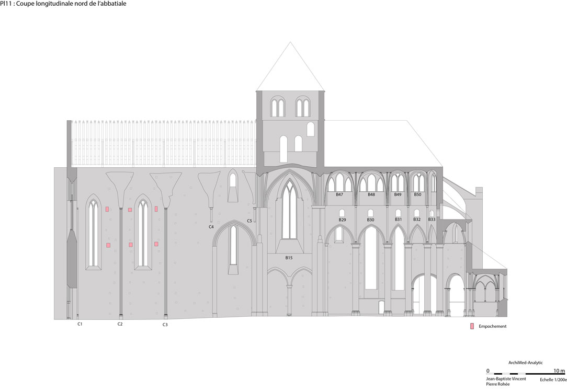567x392 pixels.
Task: Select the B29 bay label
Action: point(342,220)
